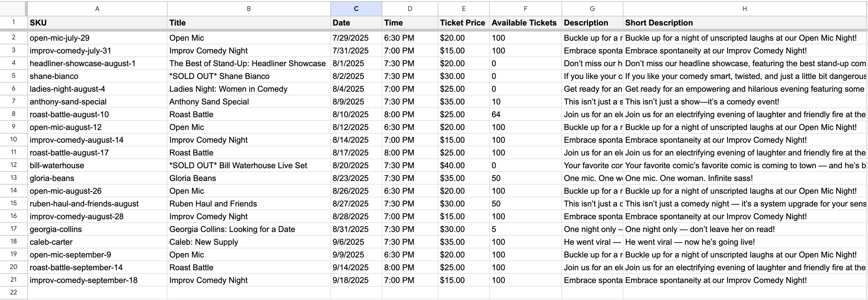
Task: Click the SKU header cell
Action: coord(97,22)
